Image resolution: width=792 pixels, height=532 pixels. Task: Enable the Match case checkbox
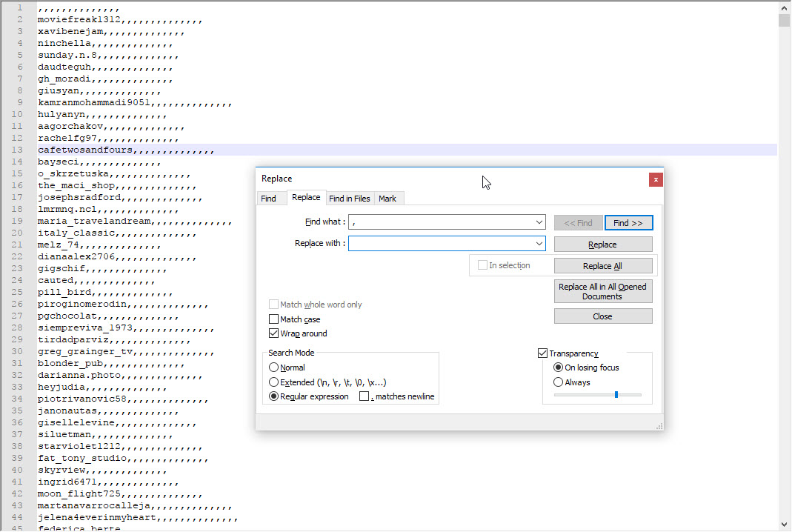point(274,319)
